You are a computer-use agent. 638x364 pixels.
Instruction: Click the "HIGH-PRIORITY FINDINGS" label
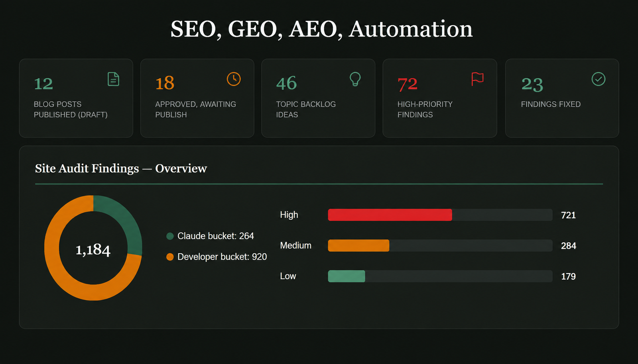(425, 110)
